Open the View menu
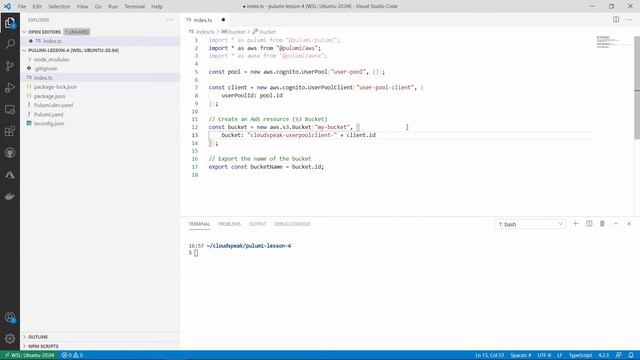The width and height of the screenshot is (640, 360). (x=82, y=7)
